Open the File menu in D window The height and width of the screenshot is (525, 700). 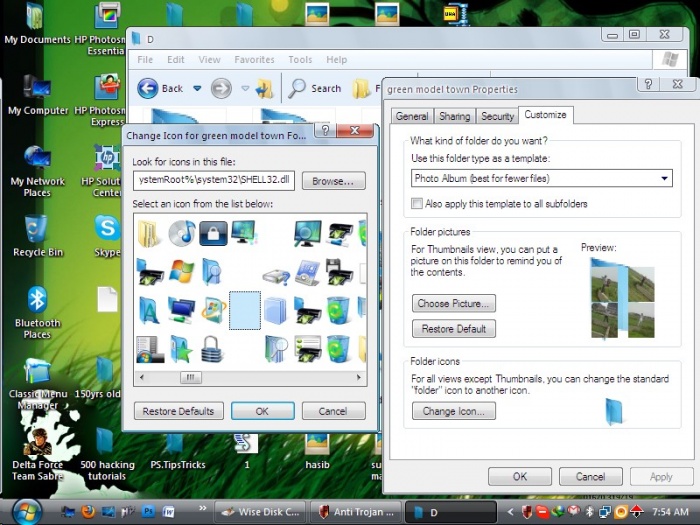(145, 59)
